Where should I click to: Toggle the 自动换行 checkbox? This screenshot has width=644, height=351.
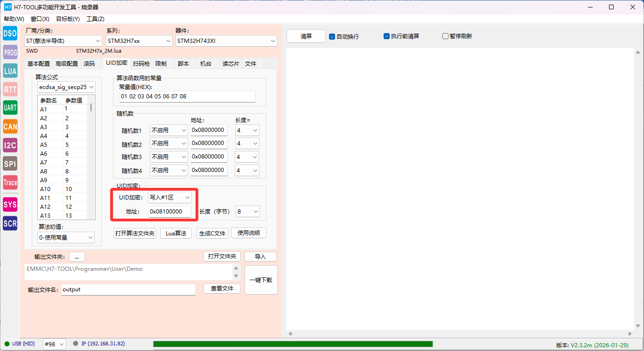(332, 36)
